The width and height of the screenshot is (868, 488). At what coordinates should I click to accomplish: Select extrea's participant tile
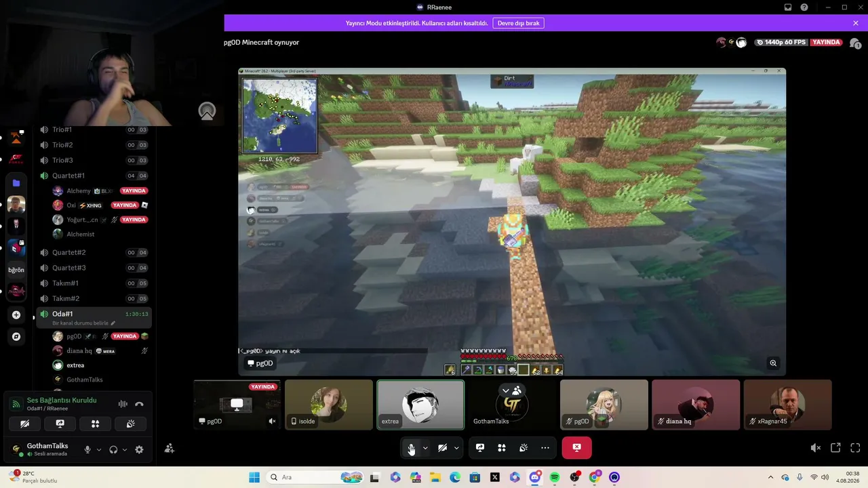coord(420,405)
